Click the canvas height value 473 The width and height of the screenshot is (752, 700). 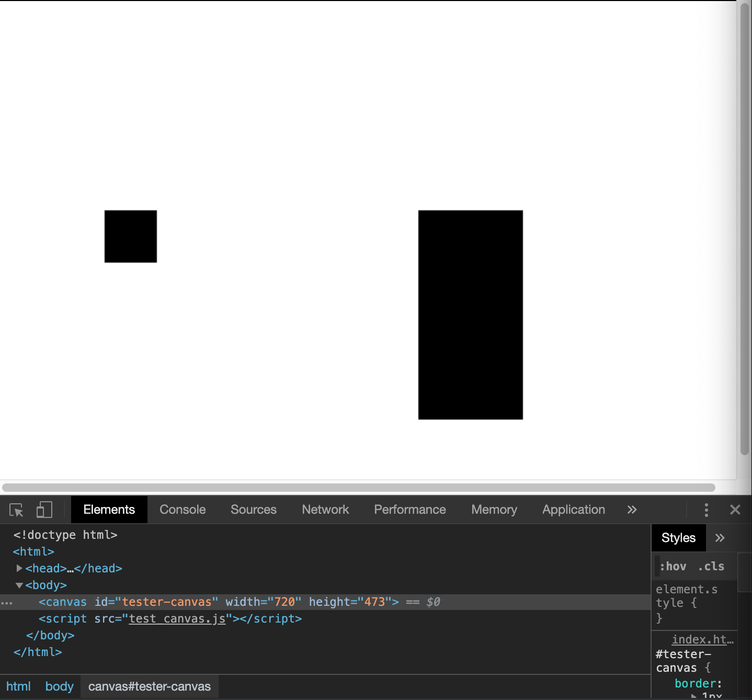click(x=374, y=602)
